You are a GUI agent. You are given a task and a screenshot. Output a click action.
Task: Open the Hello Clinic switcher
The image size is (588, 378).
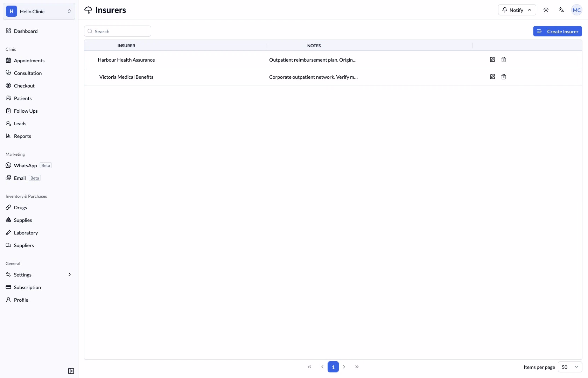(x=39, y=11)
